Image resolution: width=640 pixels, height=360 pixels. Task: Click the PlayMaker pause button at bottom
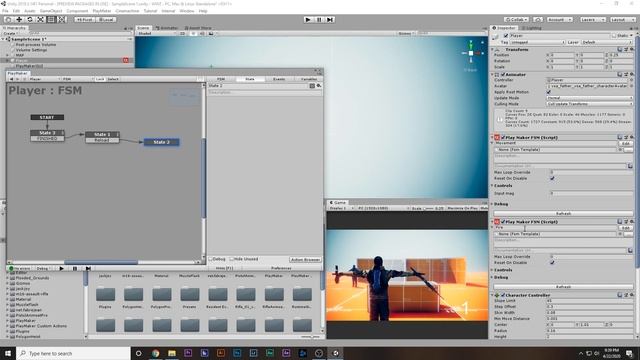[75, 269]
